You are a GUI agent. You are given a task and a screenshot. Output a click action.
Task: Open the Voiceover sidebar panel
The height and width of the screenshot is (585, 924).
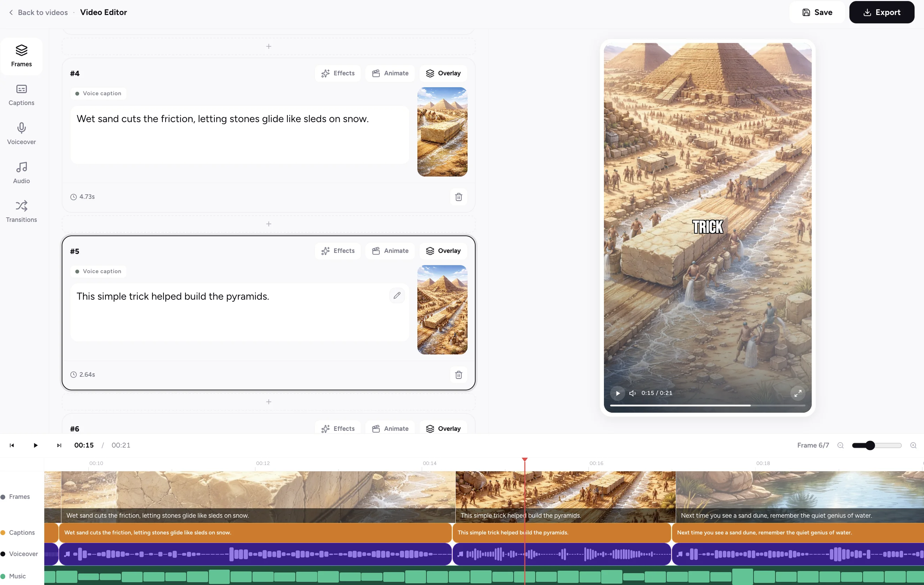coord(22,134)
